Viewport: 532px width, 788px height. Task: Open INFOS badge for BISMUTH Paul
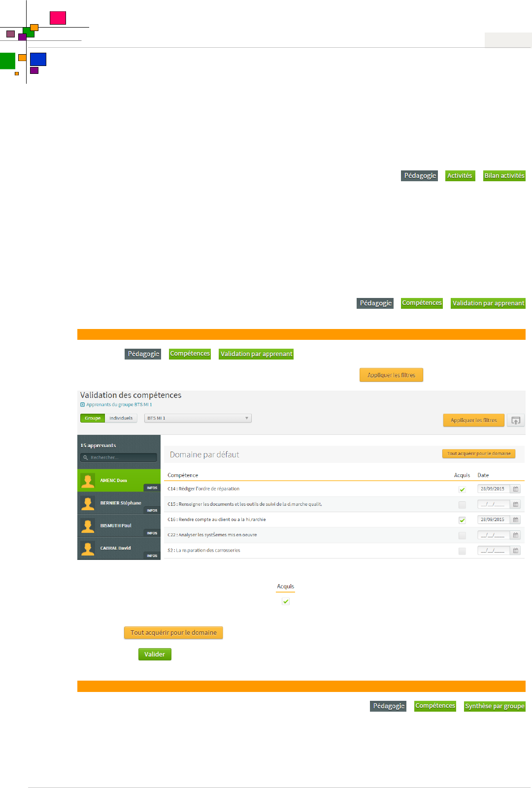pyautogui.click(x=152, y=533)
